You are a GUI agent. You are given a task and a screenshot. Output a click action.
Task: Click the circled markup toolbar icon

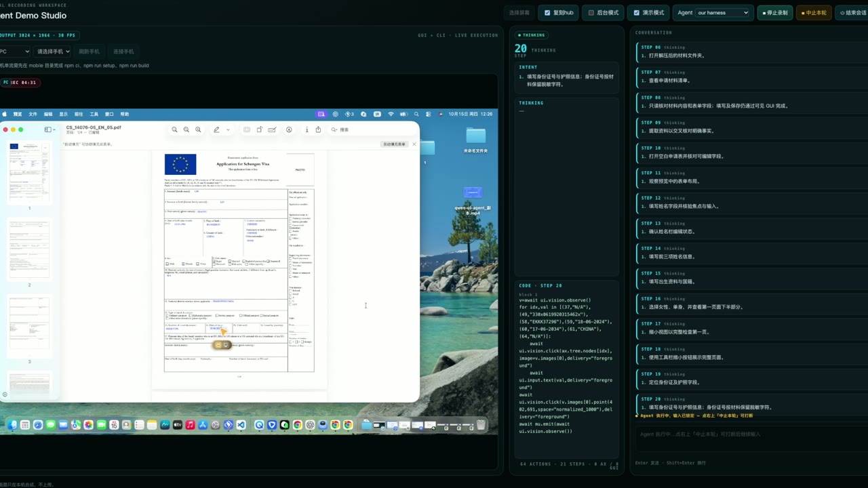(x=289, y=129)
